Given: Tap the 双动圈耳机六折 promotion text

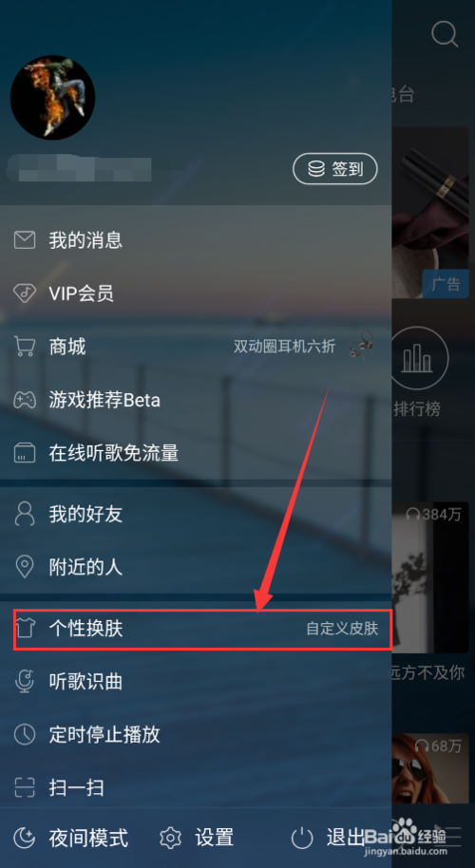Looking at the screenshot, I should (285, 347).
